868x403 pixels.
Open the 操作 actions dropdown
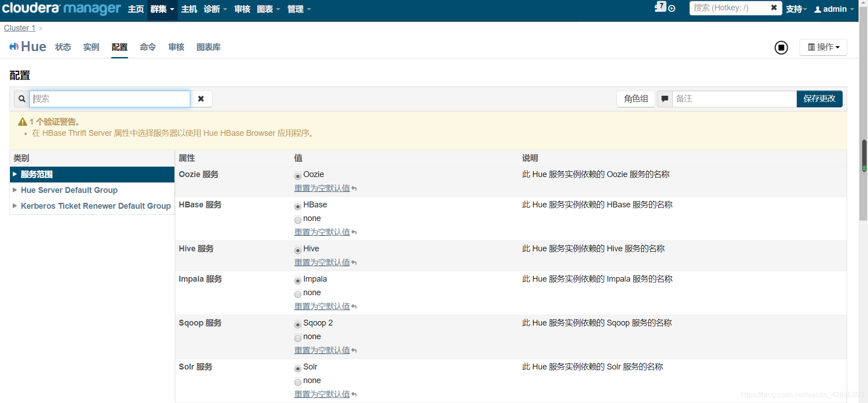[x=823, y=47]
